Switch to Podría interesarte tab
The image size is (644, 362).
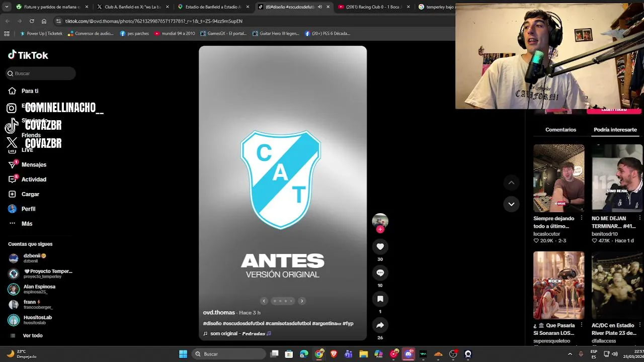click(x=615, y=130)
